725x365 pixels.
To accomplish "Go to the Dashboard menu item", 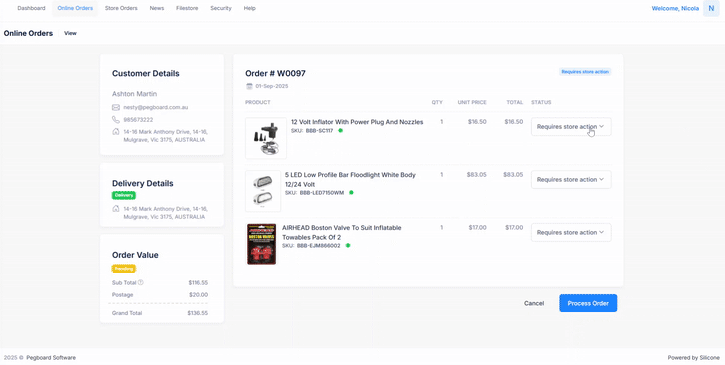I will coord(31,8).
